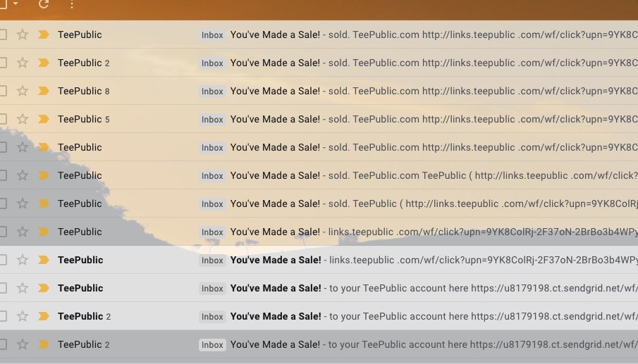Select checkbox for the 8-message TeePublic thread
Image resolution: width=638 pixels, height=364 pixels.
(x=3, y=91)
